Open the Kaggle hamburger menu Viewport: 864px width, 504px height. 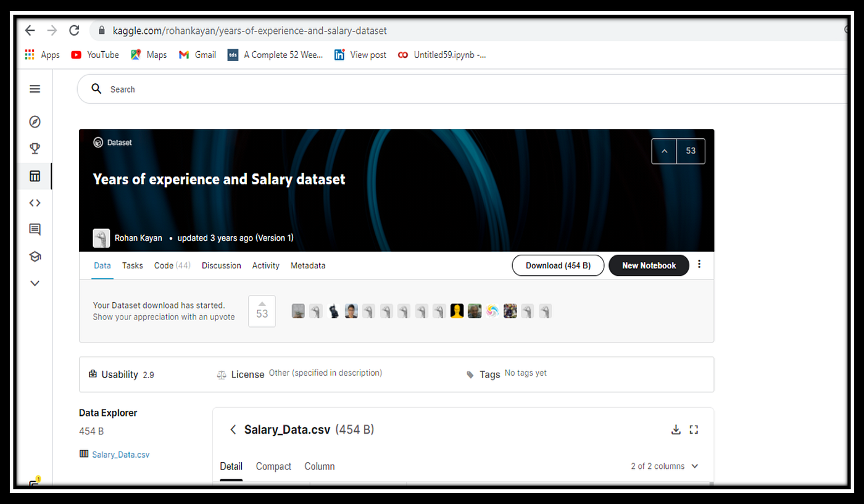pos(35,89)
